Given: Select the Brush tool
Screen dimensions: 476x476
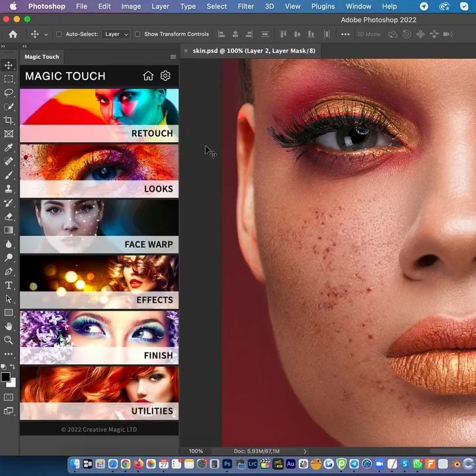Looking at the screenshot, I should 9,175.
